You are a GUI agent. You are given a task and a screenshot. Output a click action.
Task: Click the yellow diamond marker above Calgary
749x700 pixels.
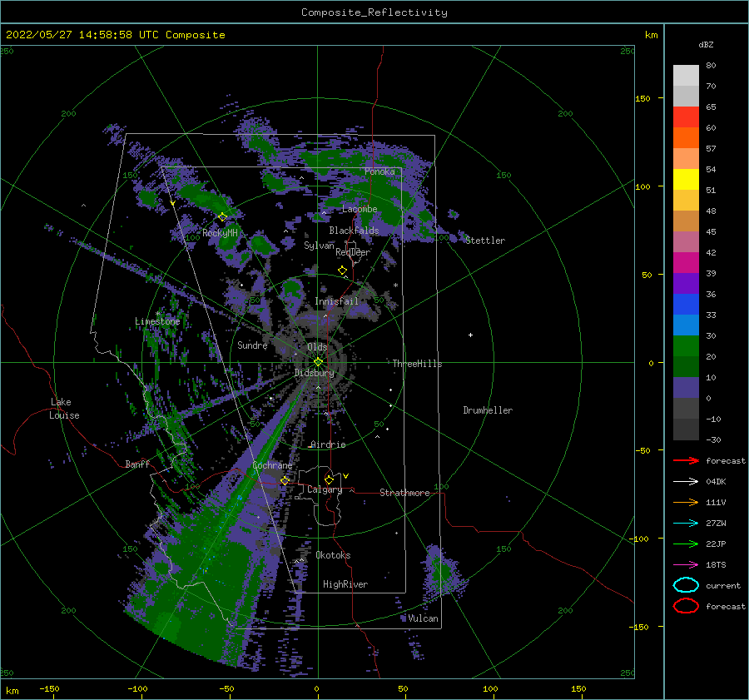pyautogui.click(x=329, y=479)
